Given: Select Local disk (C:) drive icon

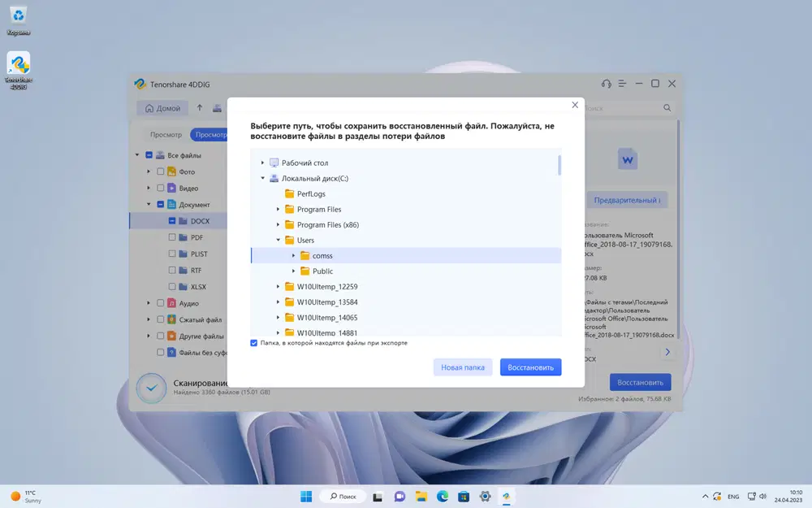Looking at the screenshot, I should coord(274,178).
